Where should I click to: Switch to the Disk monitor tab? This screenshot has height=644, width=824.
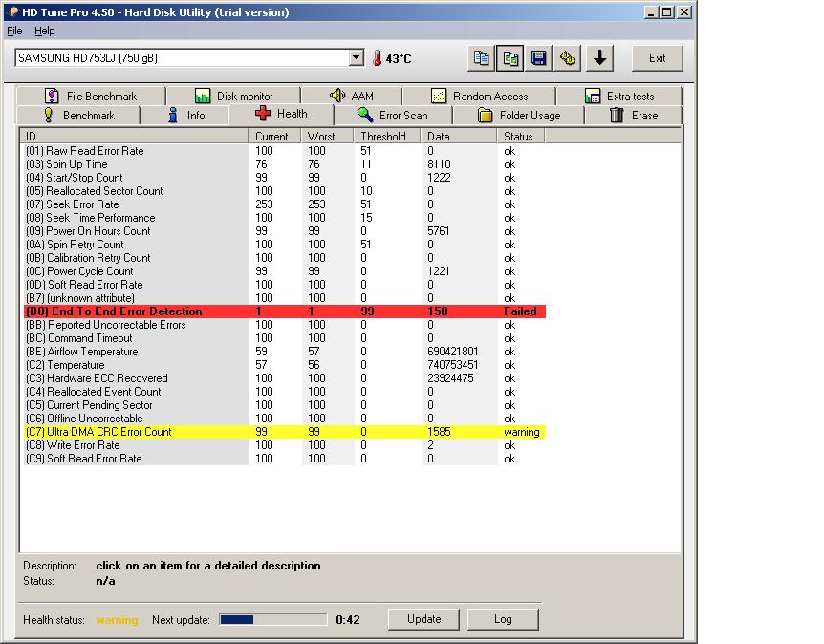pos(233,97)
